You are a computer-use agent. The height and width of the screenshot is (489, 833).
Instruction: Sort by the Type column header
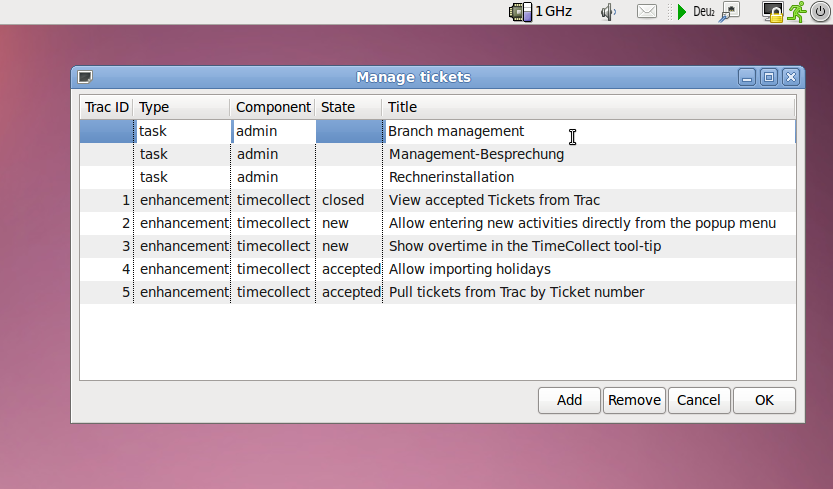pyautogui.click(x=181, y=107)
